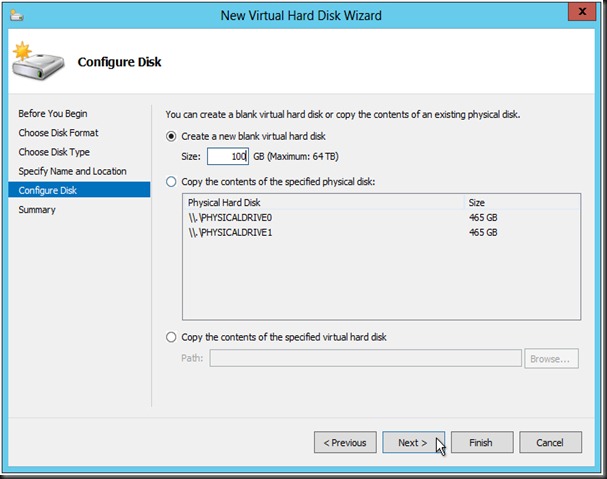Click the hard disk icon in the header
607x479 pixels.
click(38, 62)
